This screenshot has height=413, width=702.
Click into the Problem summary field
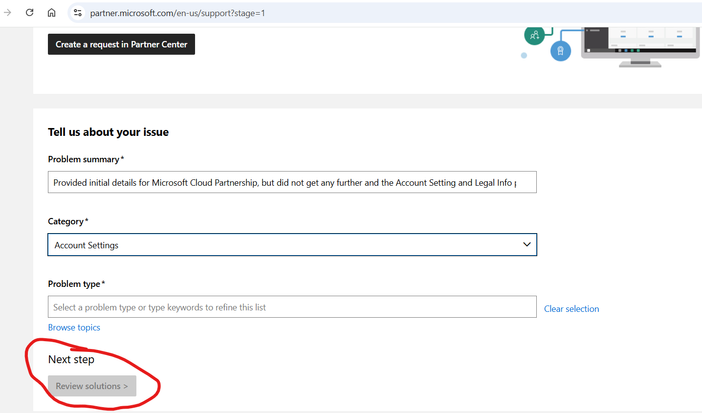tap(292, 182)
